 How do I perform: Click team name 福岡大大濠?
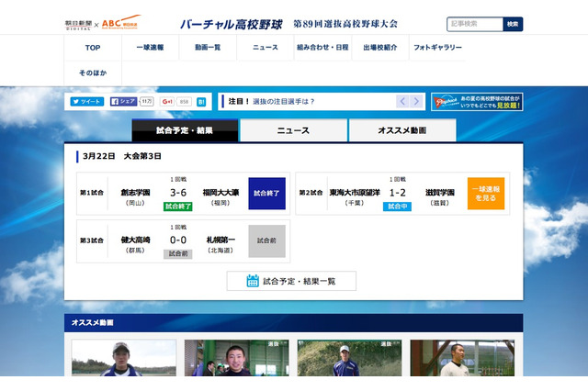click(x=220, y=193)
